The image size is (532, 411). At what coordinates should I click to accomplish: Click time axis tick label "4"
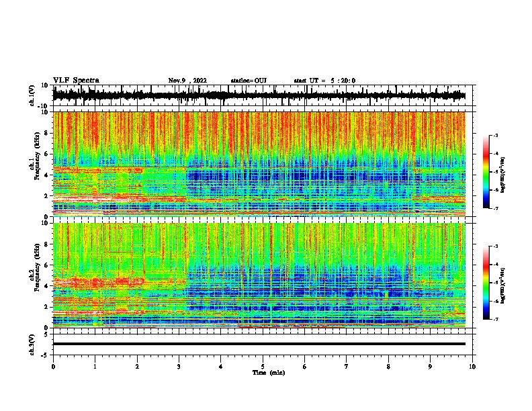click(x=220, y=367)
